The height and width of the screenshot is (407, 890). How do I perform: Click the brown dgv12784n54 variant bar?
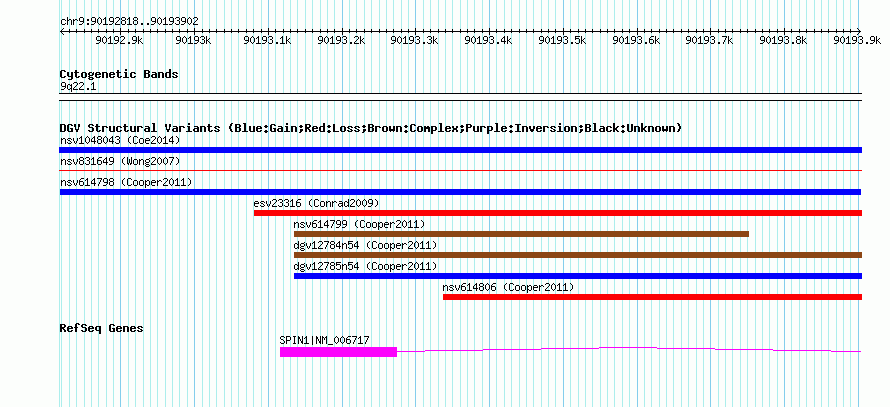[x=578, y=255]
